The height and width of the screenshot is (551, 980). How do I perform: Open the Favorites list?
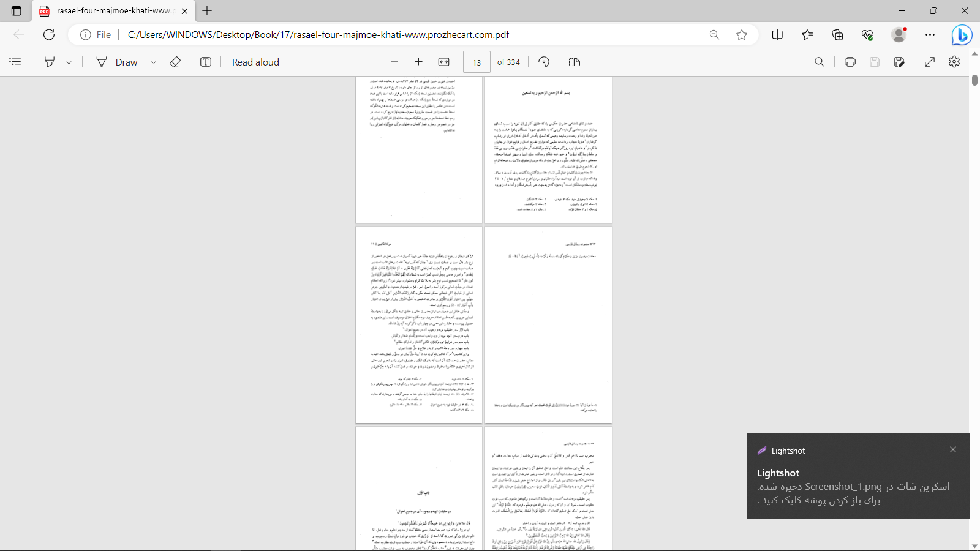point(807,35)
